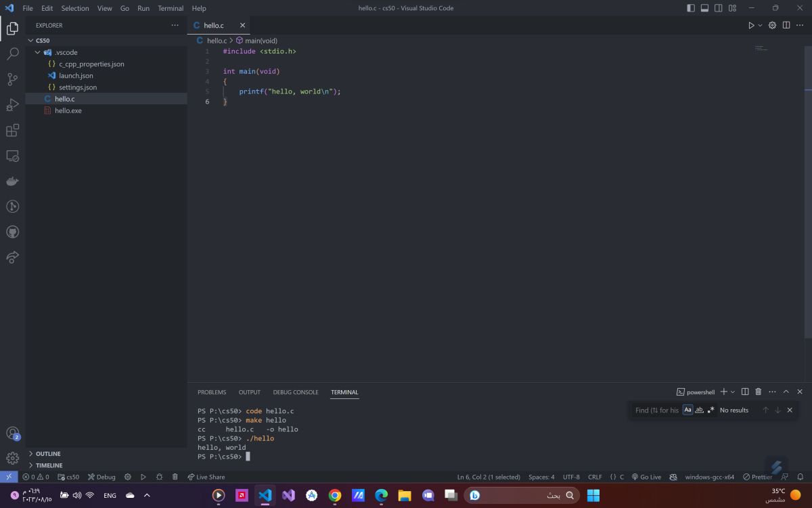Open the Docker view in activity bar
Screen dimensions: 812x508
coord(12,181)
